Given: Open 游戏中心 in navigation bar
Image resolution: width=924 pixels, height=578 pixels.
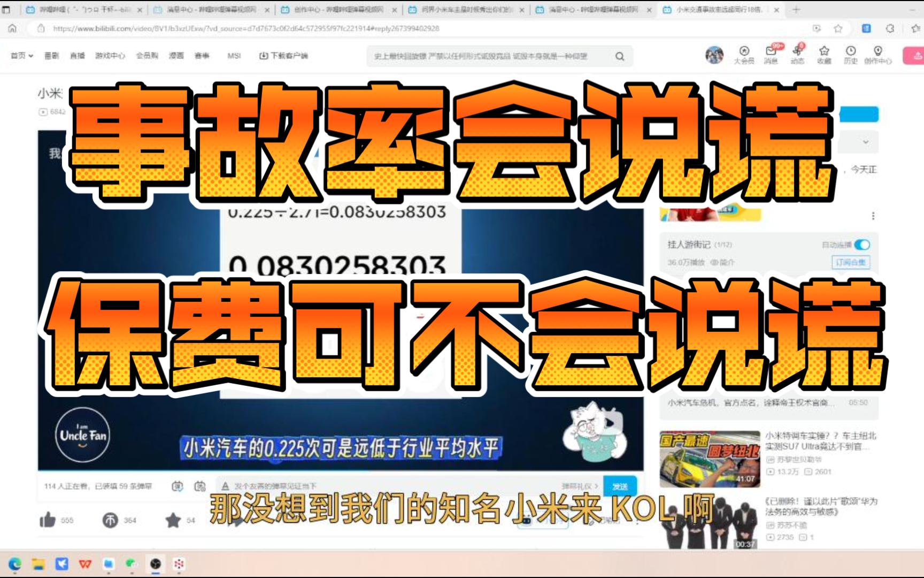Looking at the screenshot, I should pos(110,55).
